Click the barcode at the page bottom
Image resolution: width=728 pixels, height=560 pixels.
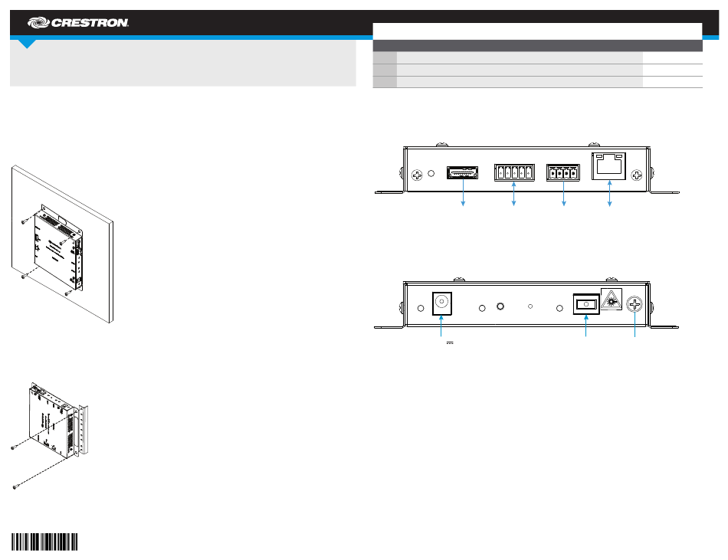44,542
